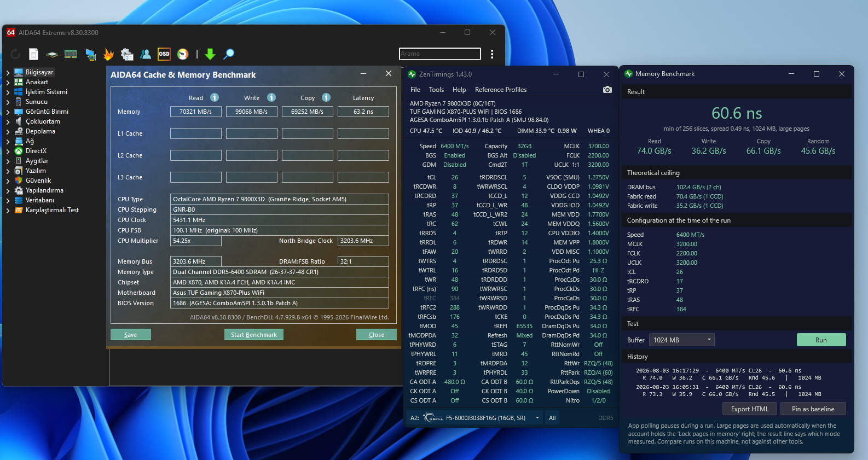
Task: Click the Run button in Memory Benchmark
Action: pos(821,340)
